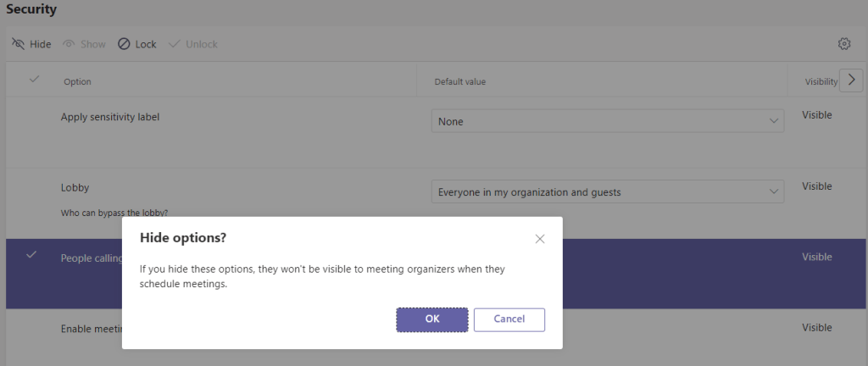Click the Unlock checkmark toolbar button
This screenshot has height=366, width=868.
[x=192, y=44]
